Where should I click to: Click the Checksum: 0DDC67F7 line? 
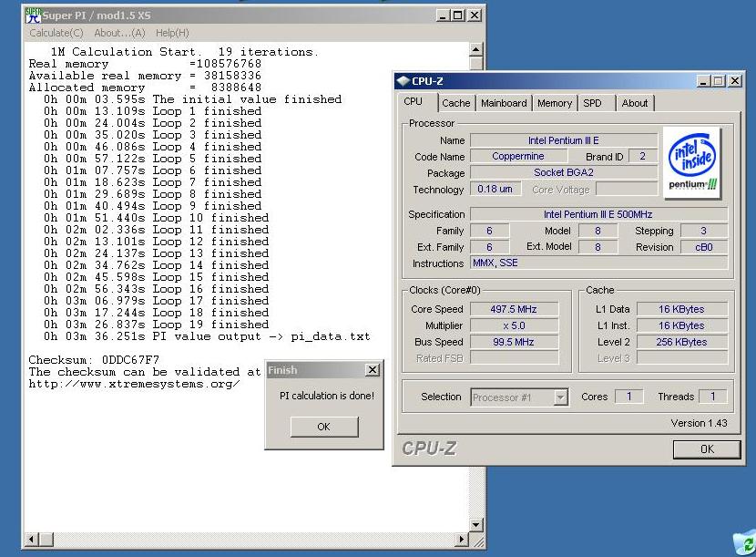(94, 360)
